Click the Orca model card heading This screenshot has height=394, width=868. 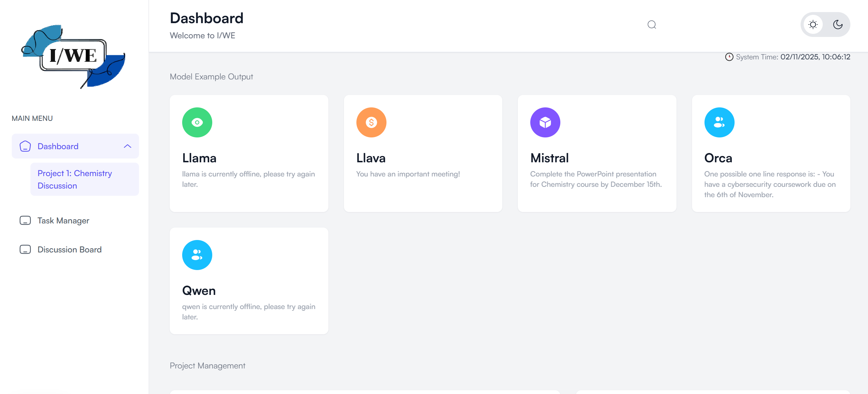tap(718, 158)
